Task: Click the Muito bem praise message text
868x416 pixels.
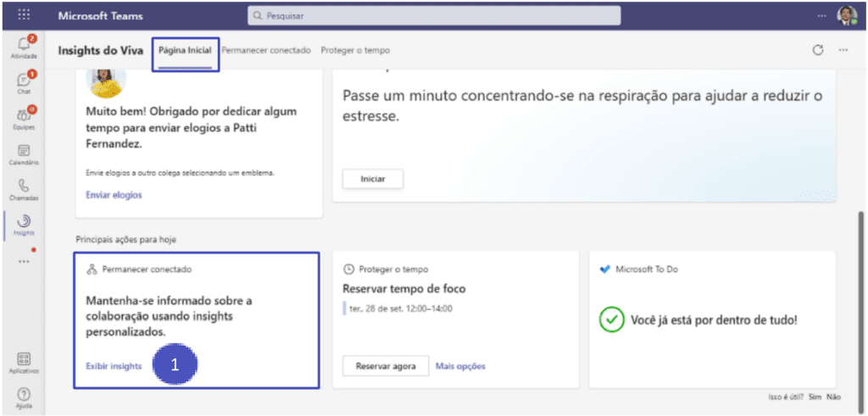Action: (x=192, y=127)
